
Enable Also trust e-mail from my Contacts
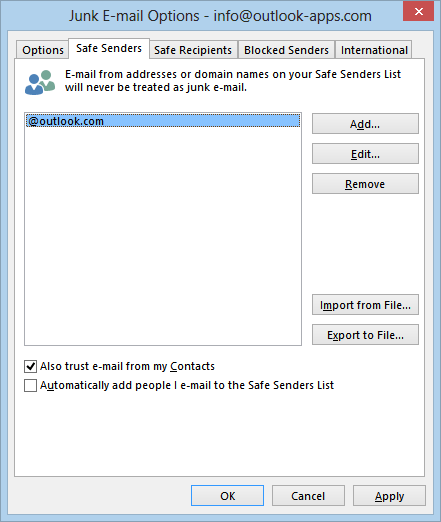click(x=30, y=366)
